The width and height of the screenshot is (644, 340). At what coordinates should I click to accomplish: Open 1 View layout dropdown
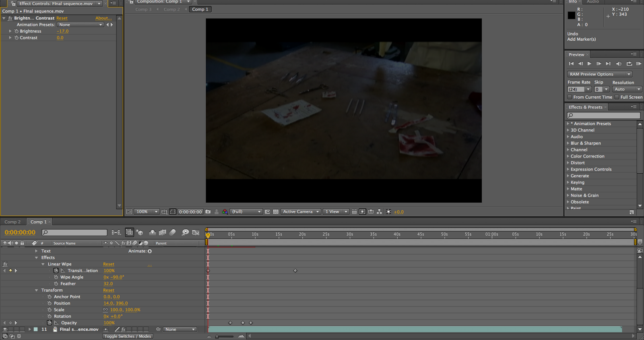coord(336,211)
